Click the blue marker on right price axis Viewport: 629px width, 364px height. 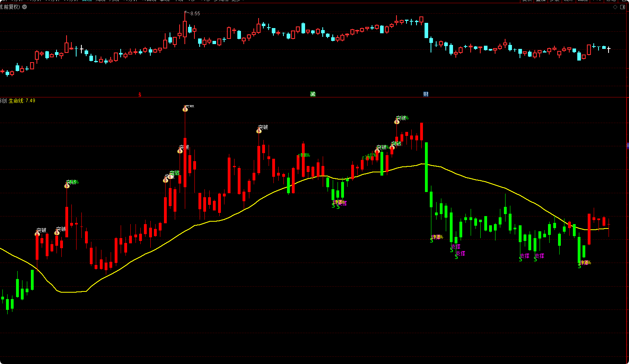pos(627,146)
